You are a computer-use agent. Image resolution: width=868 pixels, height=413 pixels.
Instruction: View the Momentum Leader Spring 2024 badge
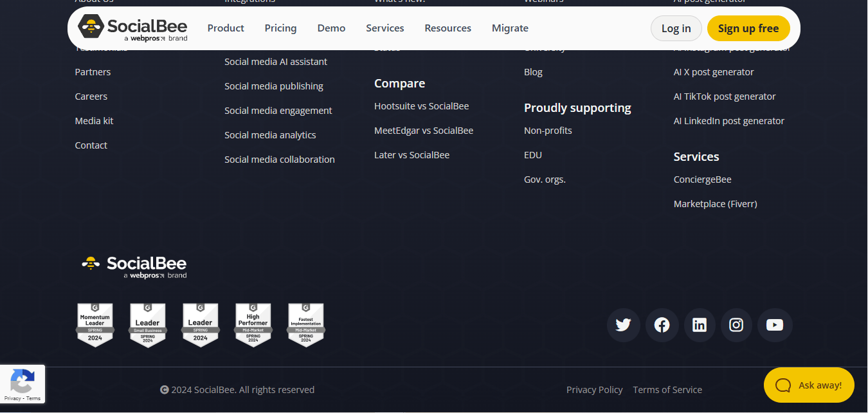click(x=95, y=325)
